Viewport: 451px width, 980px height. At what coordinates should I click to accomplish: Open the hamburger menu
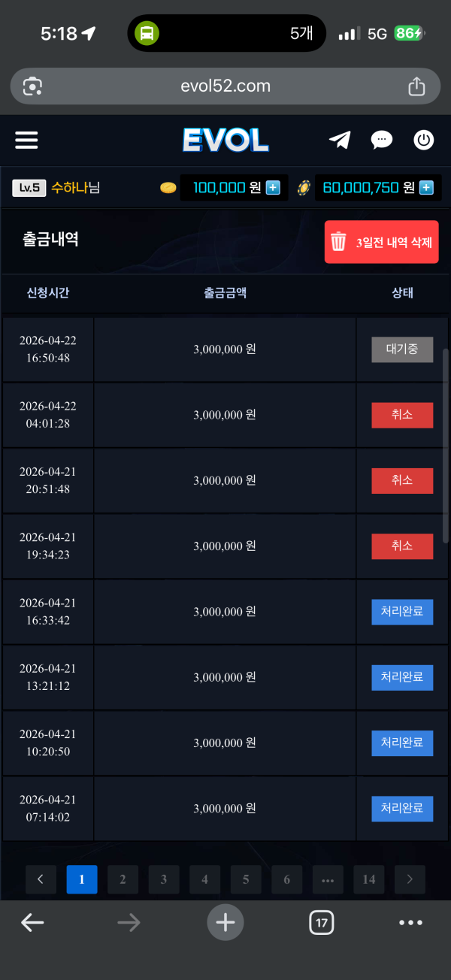point(26,140)
